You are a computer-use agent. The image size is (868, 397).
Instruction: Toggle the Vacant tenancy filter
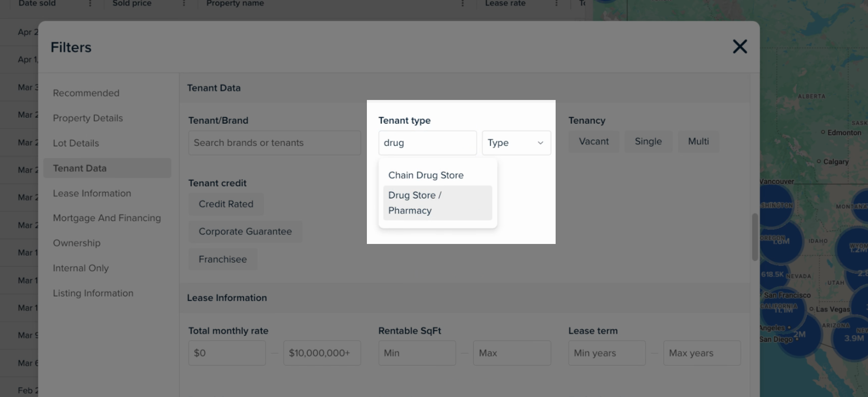[593, 142]
